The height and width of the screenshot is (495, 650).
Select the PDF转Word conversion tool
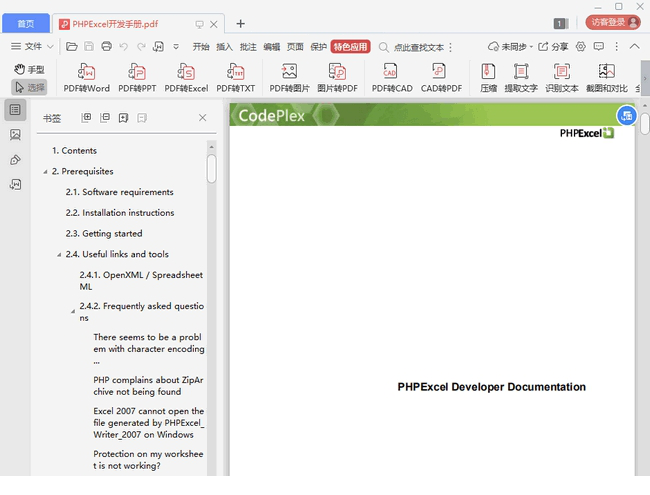click(86, 78)
